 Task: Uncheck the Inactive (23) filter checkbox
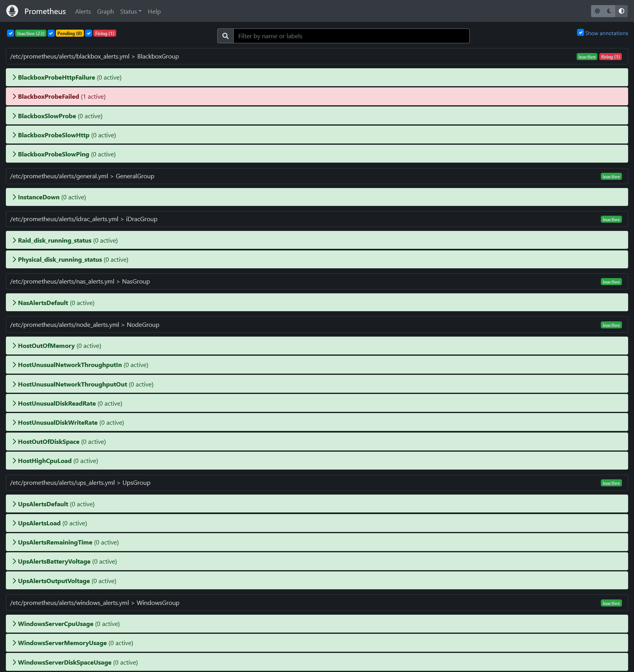(11, 34)
